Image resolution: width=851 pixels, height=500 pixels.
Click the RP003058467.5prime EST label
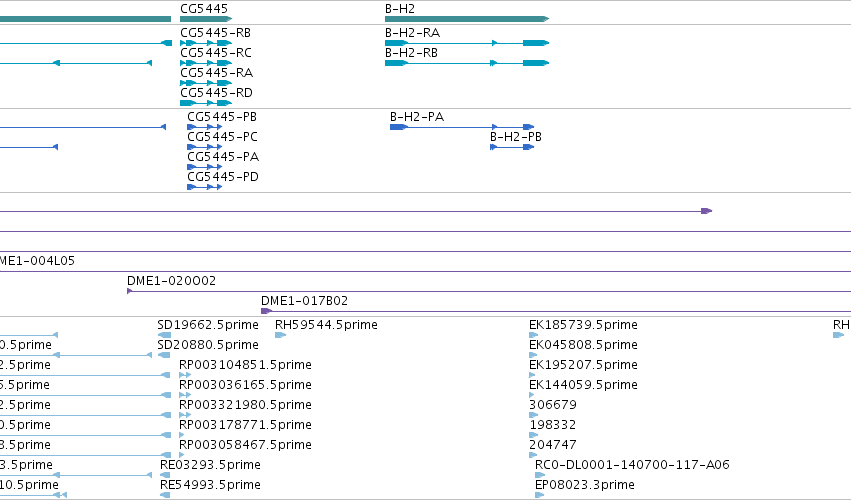[x=245, y=446]
